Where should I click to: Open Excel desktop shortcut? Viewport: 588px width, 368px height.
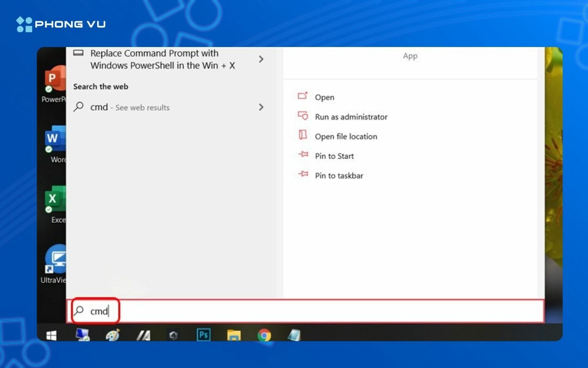coord(56,204)
